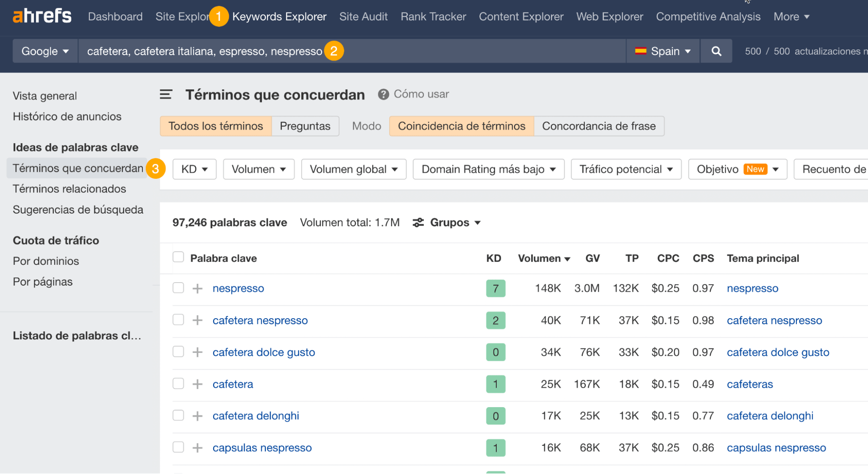This screenshot has width=868, height=474.
Task: Click the Grupos filter-sliders icon
Action: (x=418, y=222)
